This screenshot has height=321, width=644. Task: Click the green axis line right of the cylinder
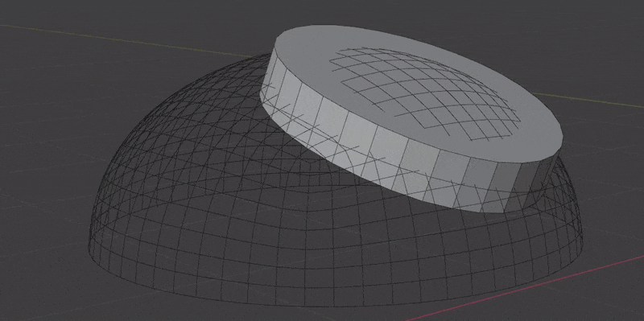588,100
